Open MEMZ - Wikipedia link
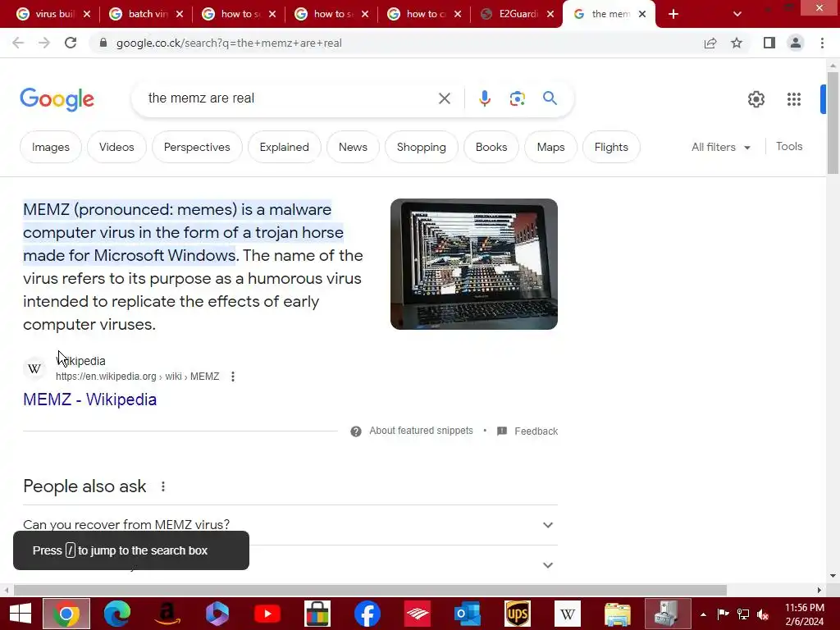 point(90,399)
